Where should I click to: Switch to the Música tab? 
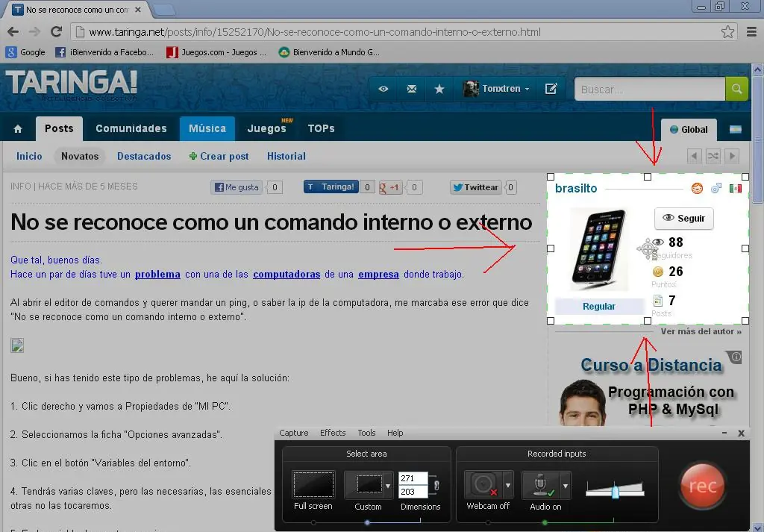(207, 128)
